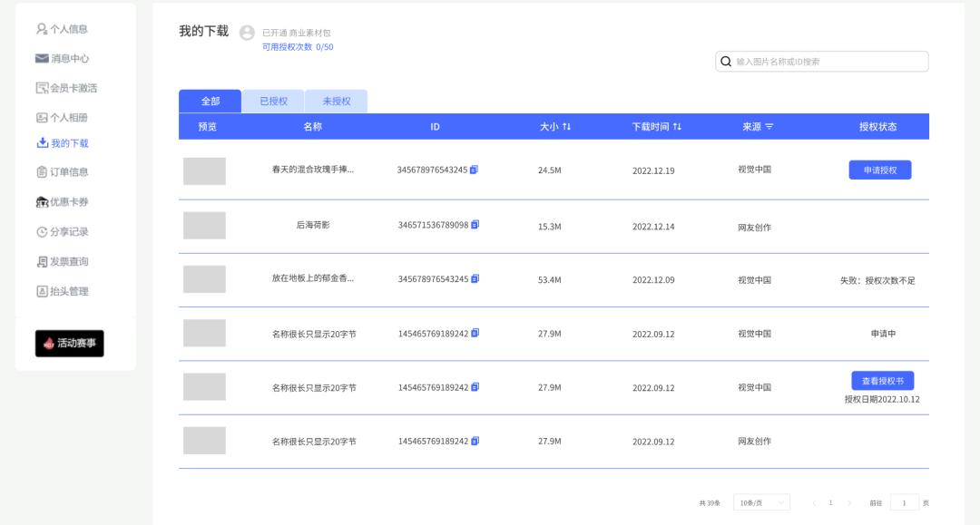Open the 10条/页 page size dropdown
Viewport: 980px width, 525px height.
coord(760,501)
